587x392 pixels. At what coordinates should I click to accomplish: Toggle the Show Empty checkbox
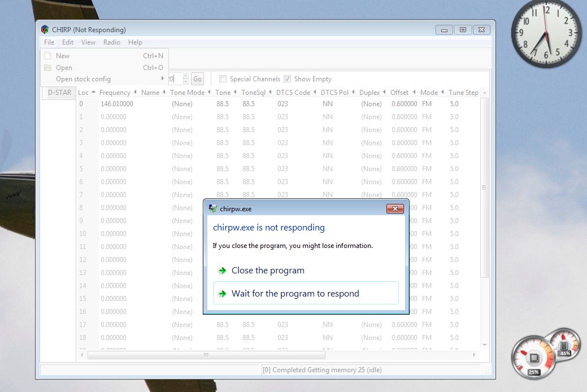287,79
